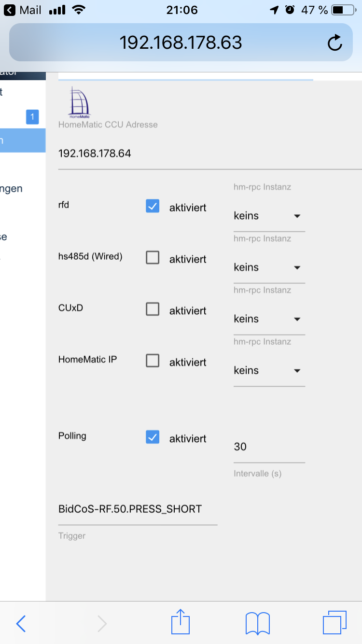Open the bookmarks book icon
362x644 pixels.
pos(257,623)
